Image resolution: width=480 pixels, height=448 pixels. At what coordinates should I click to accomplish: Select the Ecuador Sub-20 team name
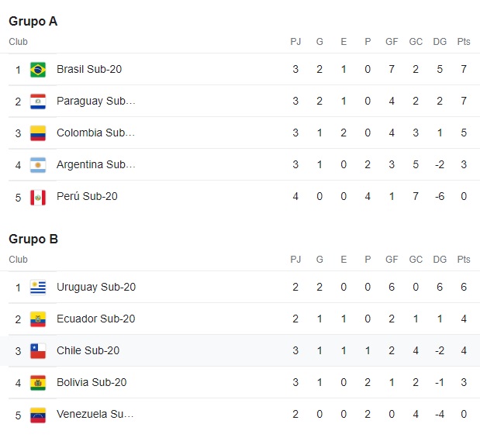tap(96, 319)
